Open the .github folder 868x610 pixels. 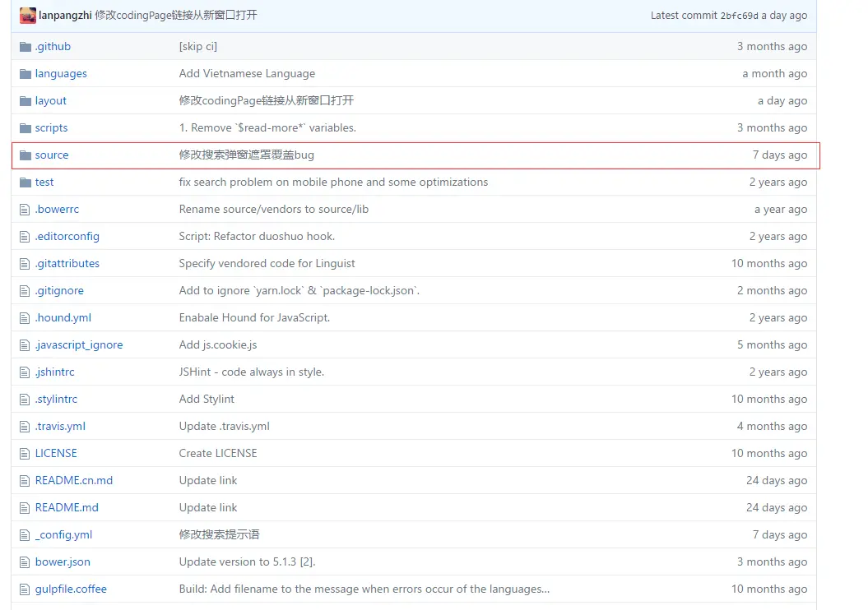53,47
